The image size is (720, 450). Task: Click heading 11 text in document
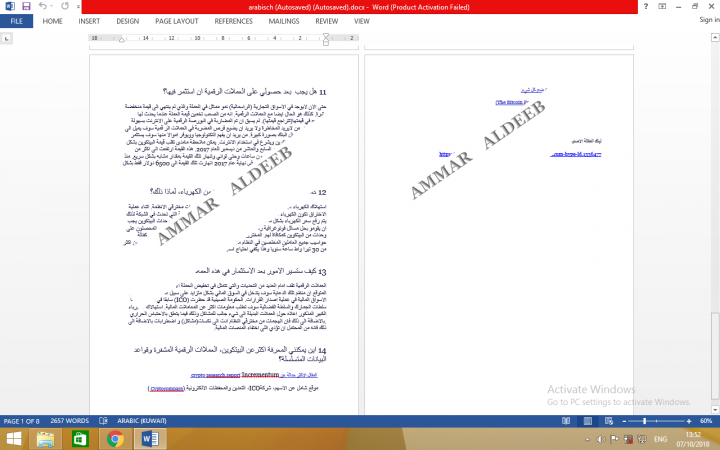[244, 92]
